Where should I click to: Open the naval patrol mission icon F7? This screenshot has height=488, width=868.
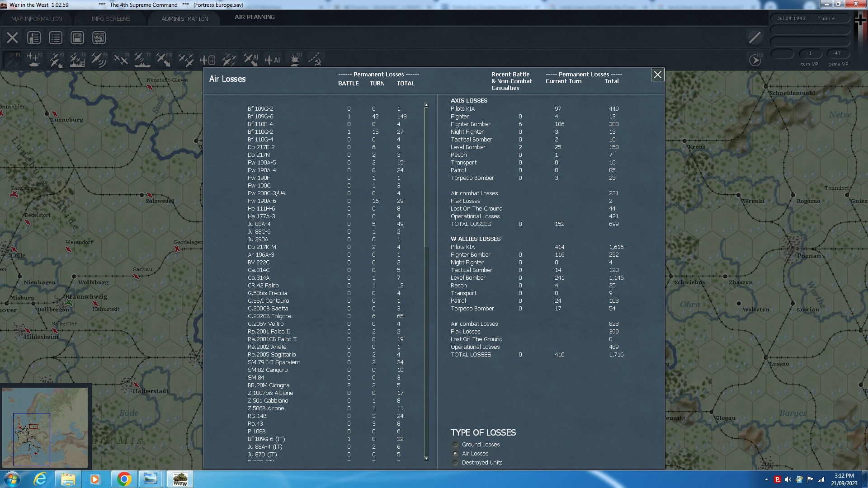click(142, 59)
